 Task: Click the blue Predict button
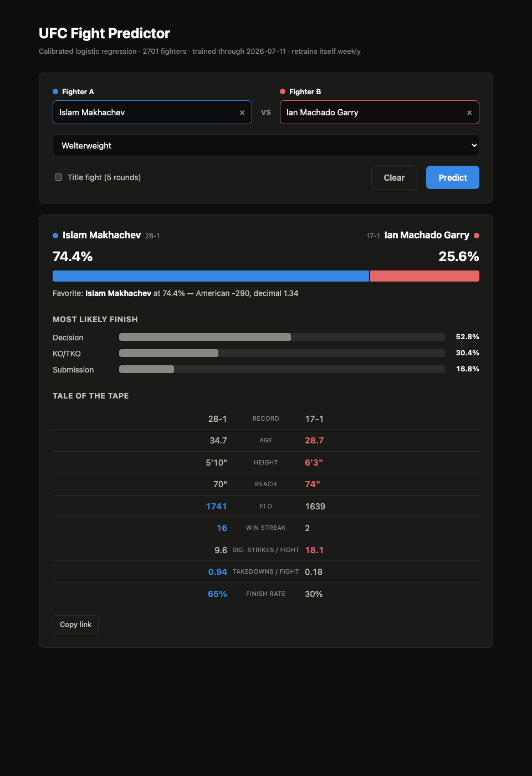(453, 177)
